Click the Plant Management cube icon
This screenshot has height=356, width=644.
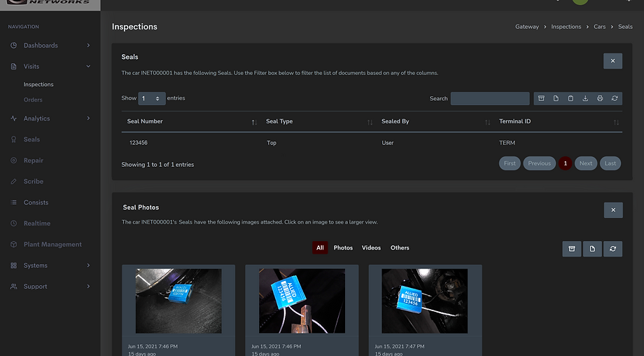(x=13, y=244)
